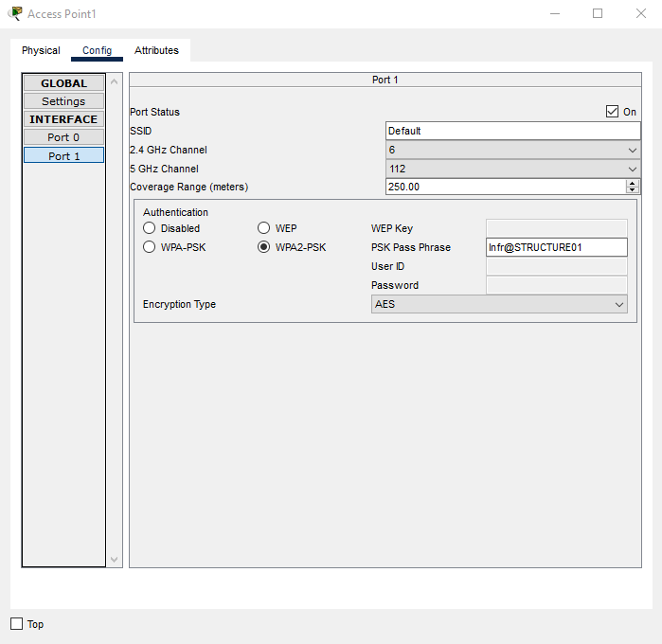Go to the Attributes tab

click(156, 50)
